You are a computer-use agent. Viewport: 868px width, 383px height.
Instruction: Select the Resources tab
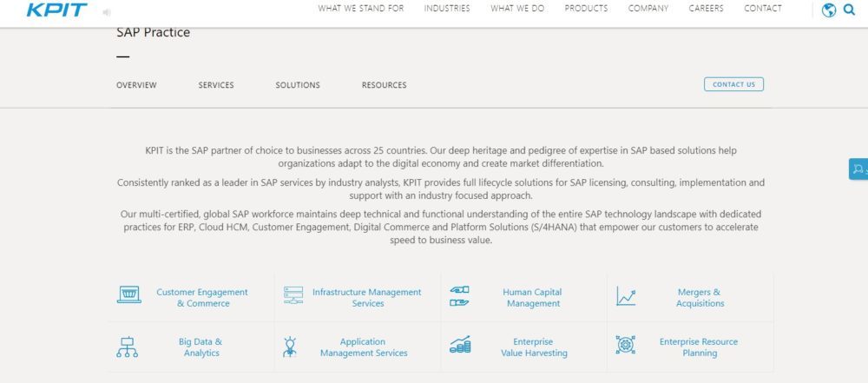[384, 85]
